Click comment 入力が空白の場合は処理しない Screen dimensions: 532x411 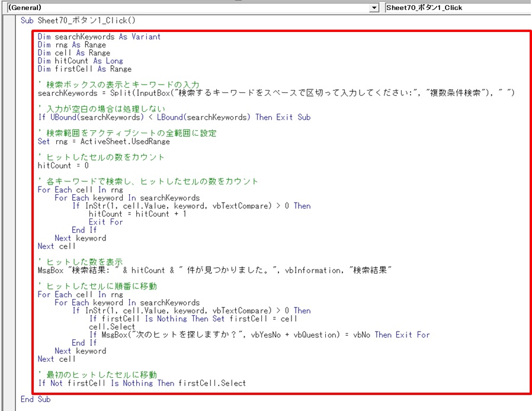102,109
